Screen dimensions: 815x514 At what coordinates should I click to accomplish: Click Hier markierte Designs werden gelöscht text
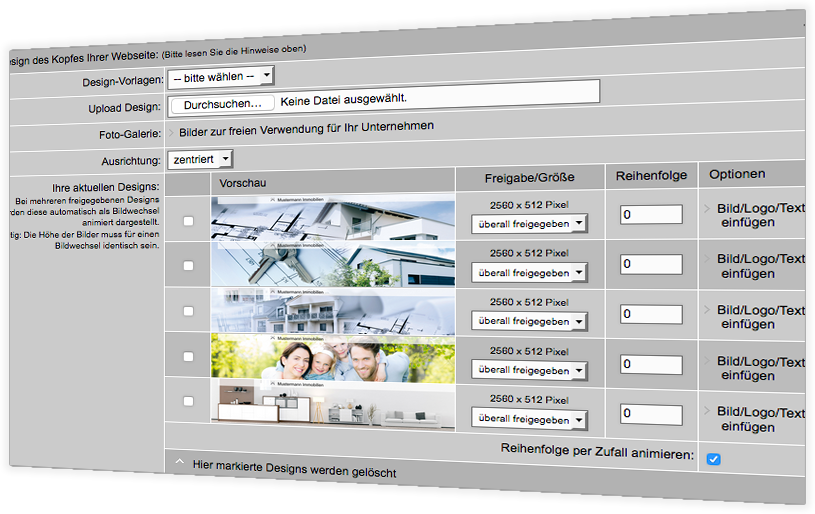(x=294, y=468)
